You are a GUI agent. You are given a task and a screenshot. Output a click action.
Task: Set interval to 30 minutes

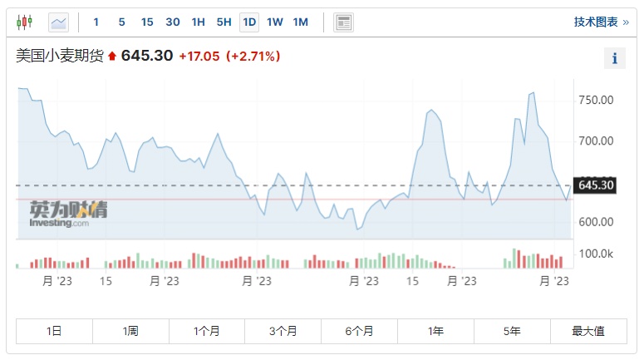173,22
